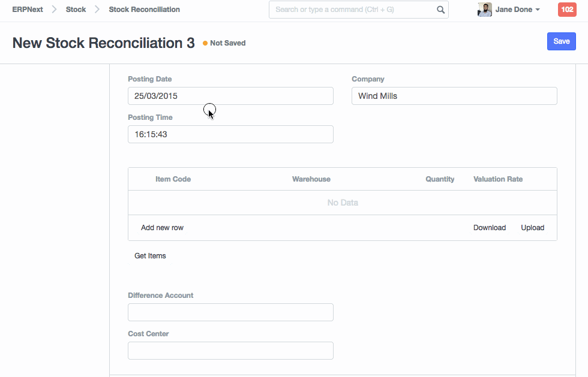Click Jane Done's avatar picture

(x=485, y=10)
